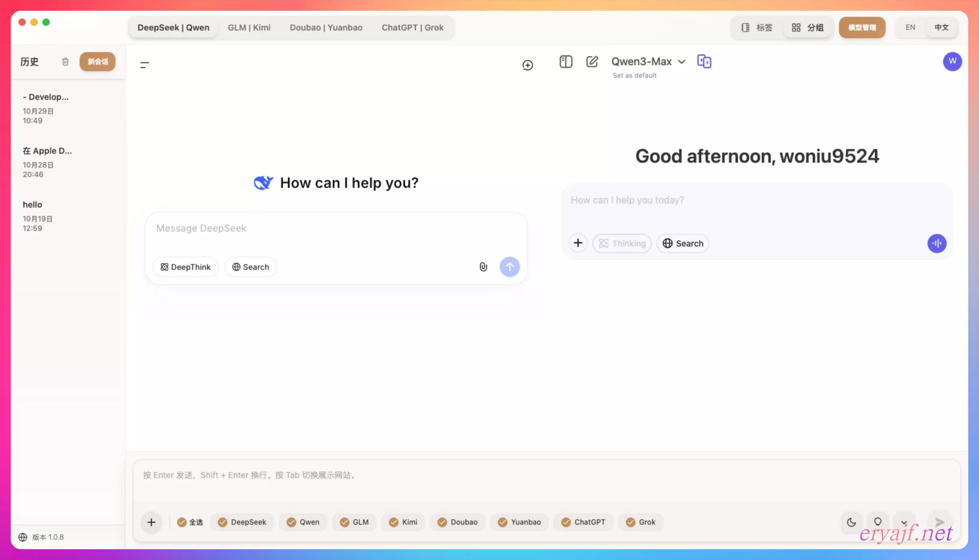This screenshot has width=979, height=560.
Task: Click the trash icon beside 历史
Action: [65, 62]
